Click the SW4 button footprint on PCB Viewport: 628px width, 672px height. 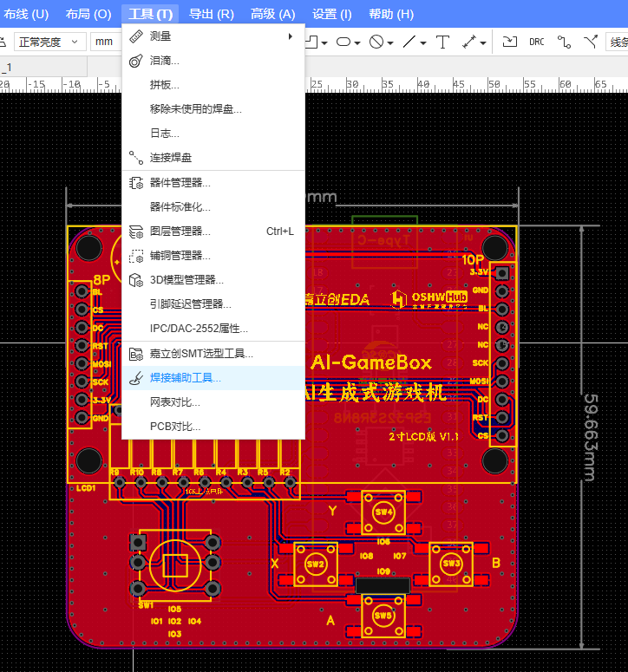(383, 512)
